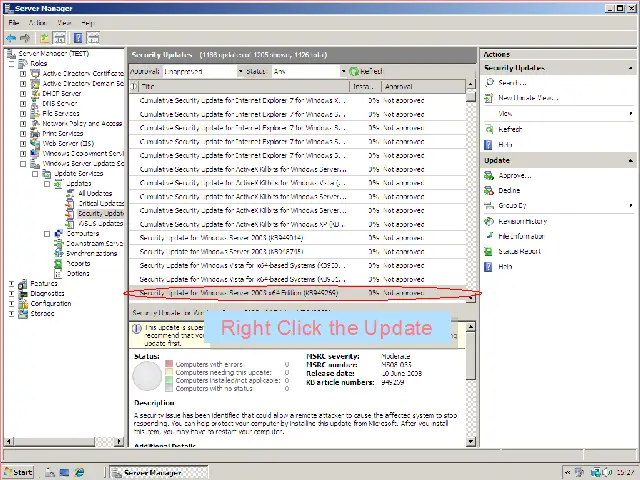Click green Refresh icon in filter bar
640x480 pixels.
point(353,71)
